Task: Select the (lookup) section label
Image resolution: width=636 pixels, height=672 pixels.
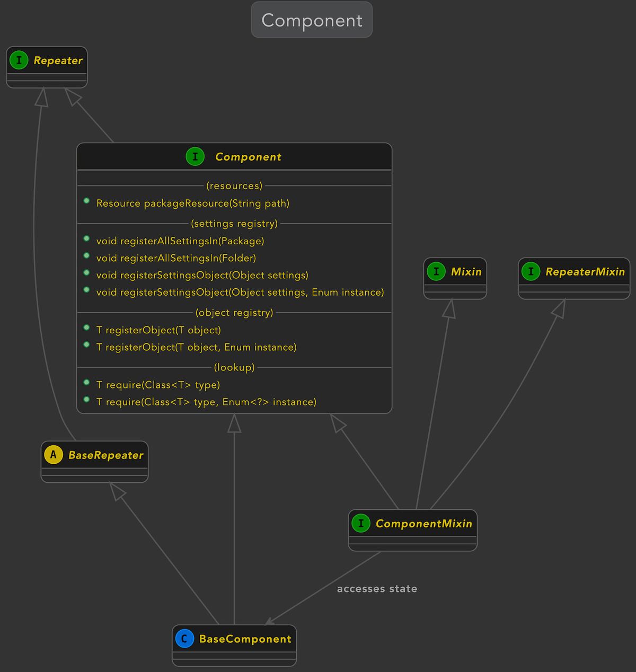Action: [234, 367]
